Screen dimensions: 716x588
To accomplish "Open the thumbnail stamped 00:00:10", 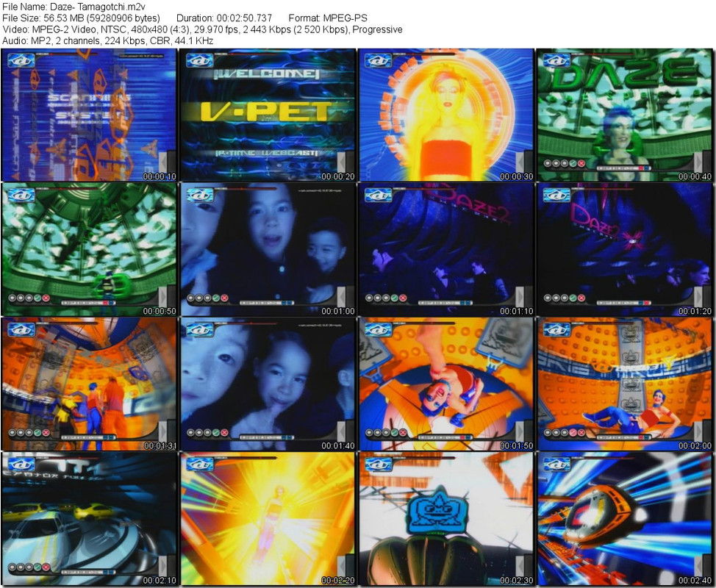I will coord(89,115).
